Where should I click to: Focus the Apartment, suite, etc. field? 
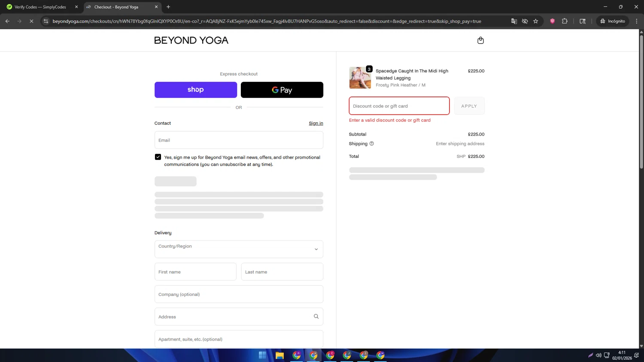(239, 339)
